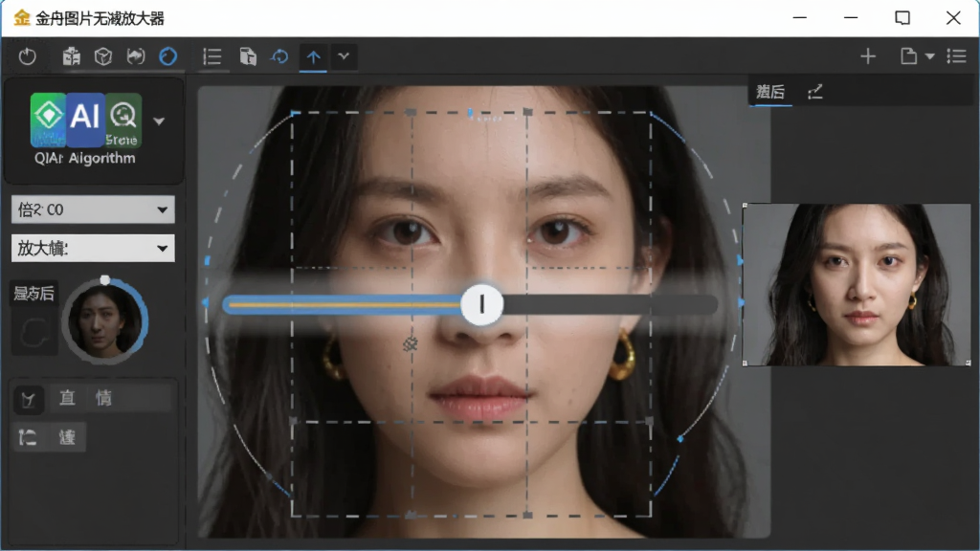Click the cursor tool icon beside 直
980x551 pixels.
point(28,400)
